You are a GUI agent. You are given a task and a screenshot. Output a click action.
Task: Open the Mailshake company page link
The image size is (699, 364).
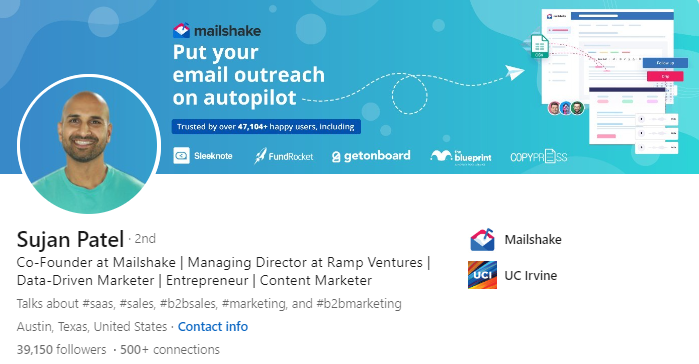pos(533,240)
